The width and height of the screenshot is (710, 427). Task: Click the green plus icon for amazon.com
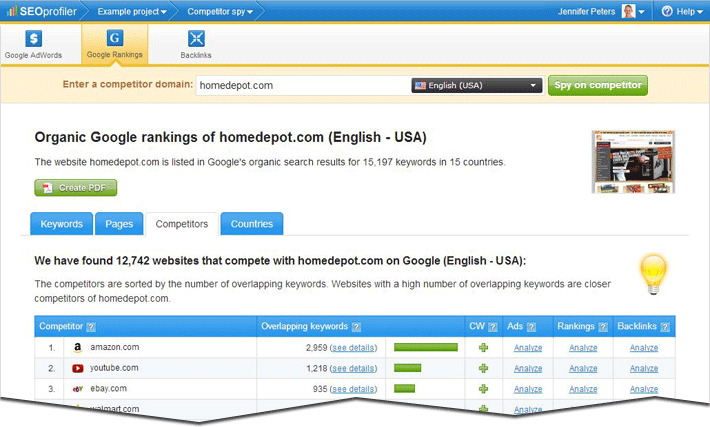pyautogui.click(x=484, y=347)
